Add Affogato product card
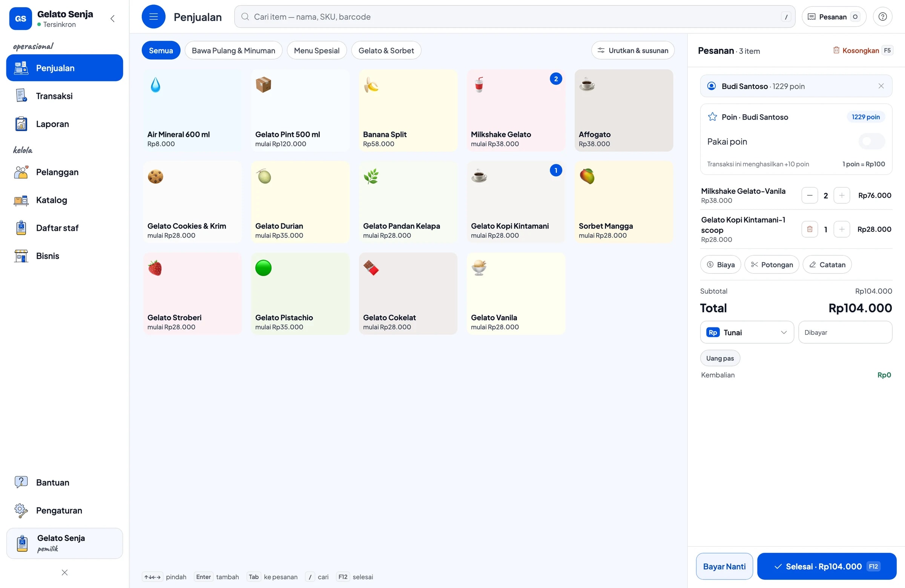The image size is (905, 588). tap(624, 110)
